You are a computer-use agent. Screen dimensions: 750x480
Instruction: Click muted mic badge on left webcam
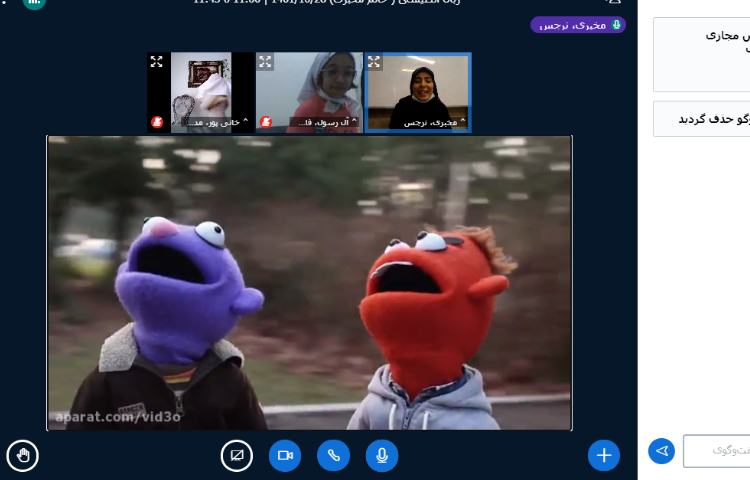coord(157,122)
